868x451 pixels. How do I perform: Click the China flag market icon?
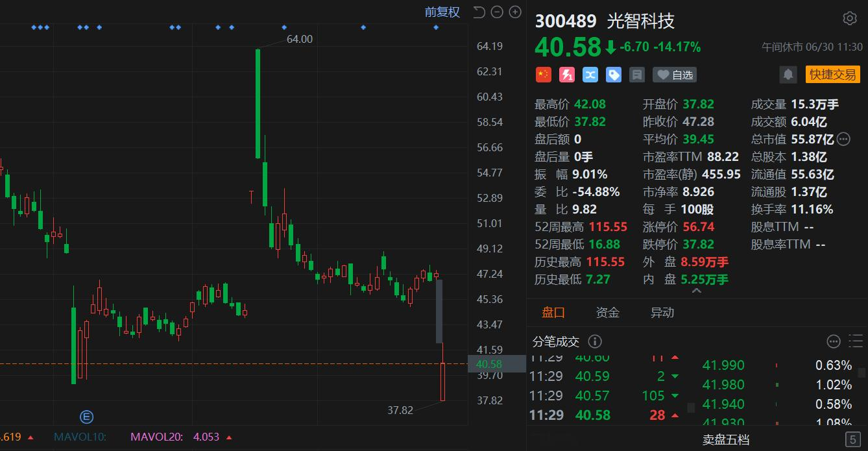pos(543,75)
